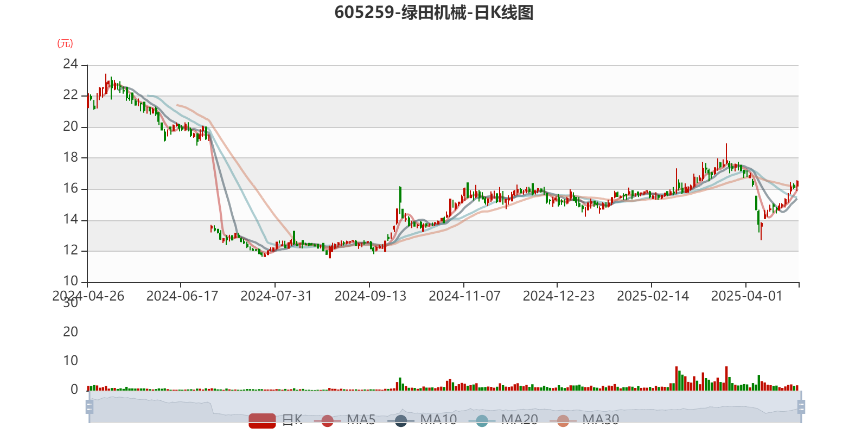Click the MA20 legend label text

point(519,419)
